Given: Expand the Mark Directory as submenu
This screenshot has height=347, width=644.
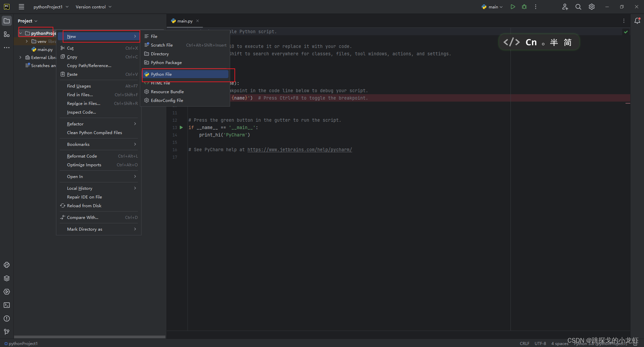Looking at the screenshot, I should (99, 229).
